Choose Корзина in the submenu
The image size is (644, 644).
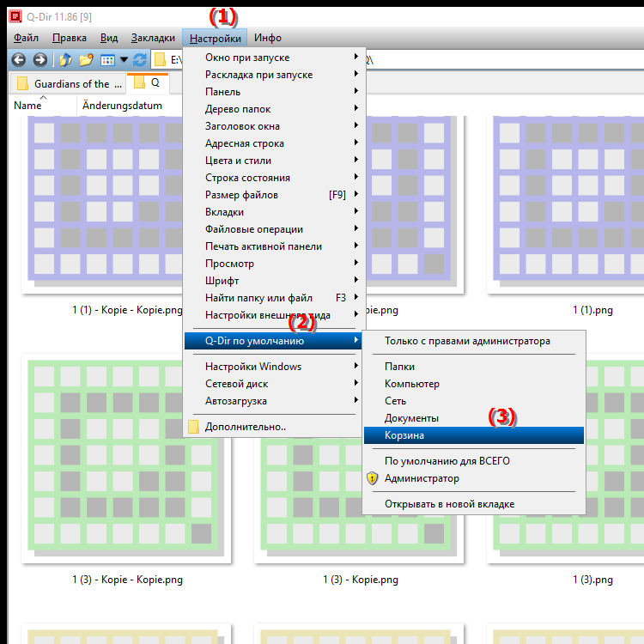click(x=473, y=435)
